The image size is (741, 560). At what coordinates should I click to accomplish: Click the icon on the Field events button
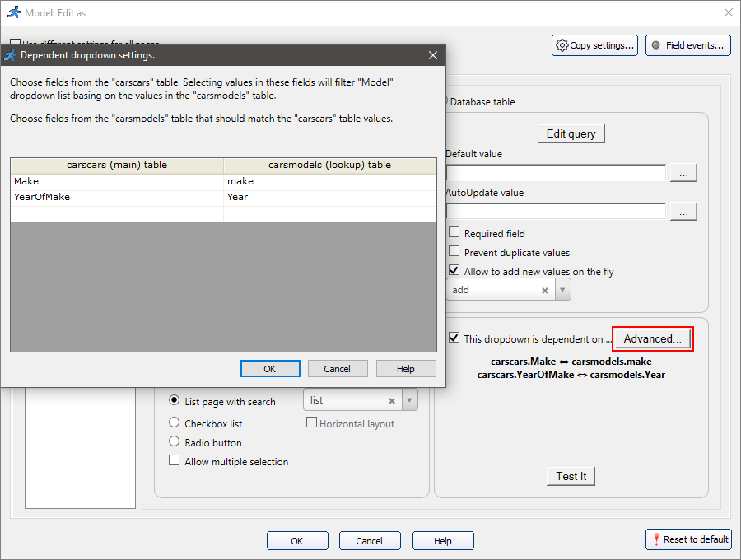pyautogui.click(x=654, y=45)
